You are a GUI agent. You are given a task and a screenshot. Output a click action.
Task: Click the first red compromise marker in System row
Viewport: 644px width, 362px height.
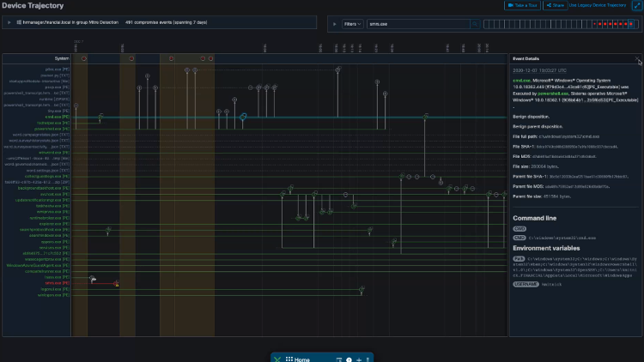pos(83,58)
